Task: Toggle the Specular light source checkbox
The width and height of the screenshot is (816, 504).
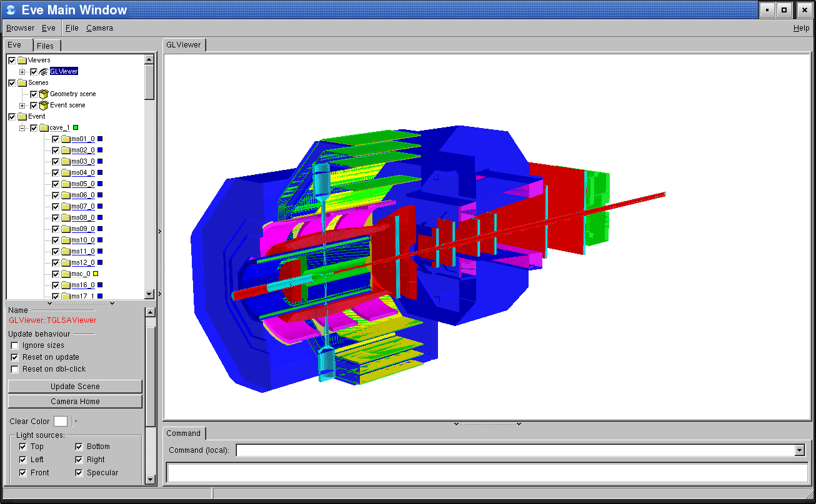Action: 79,473
